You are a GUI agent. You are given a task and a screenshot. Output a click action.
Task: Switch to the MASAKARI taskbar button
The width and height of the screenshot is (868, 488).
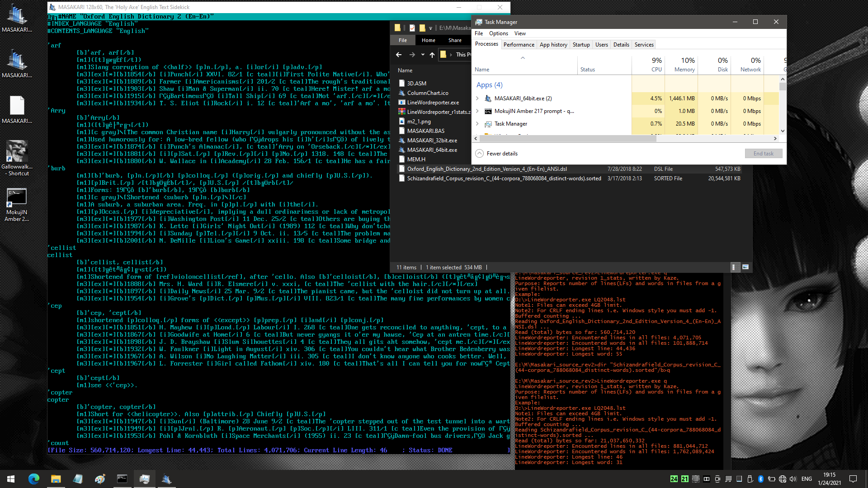166,479
